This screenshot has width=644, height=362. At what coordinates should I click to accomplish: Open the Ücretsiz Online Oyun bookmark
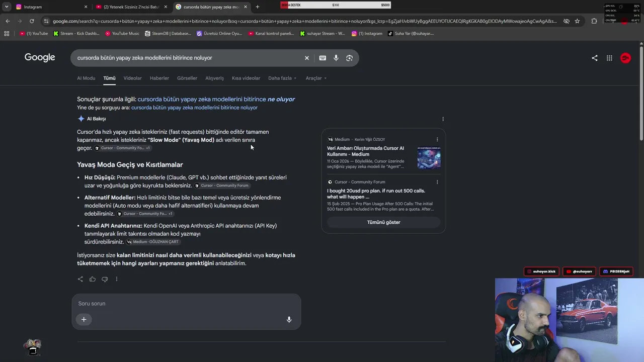[219, 34]
